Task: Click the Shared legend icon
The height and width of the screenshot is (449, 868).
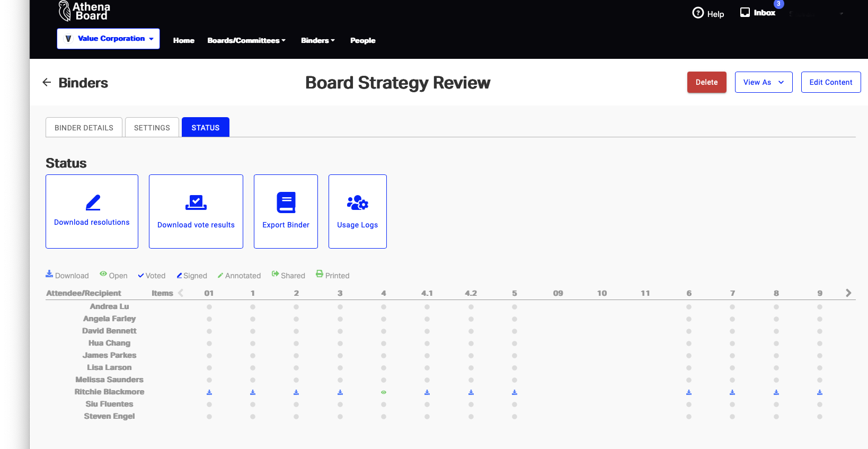Action: click(x=276, y=274)
